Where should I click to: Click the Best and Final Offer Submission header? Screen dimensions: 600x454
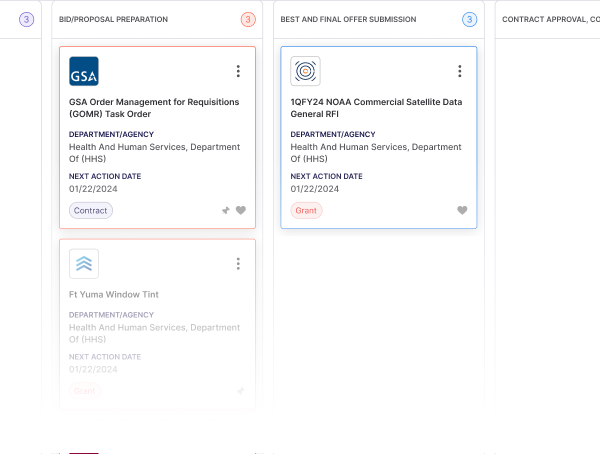pyautogui.click(x=348, y=20)
